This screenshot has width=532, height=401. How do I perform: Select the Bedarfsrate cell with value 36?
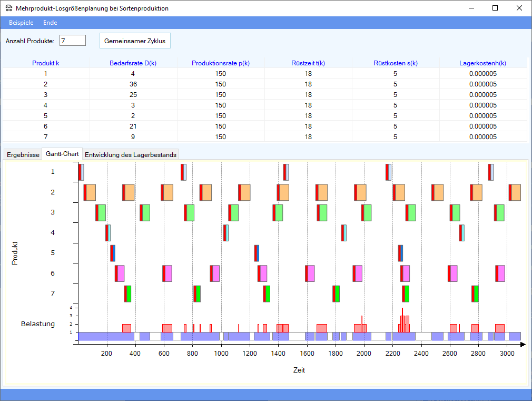[133, 84]
